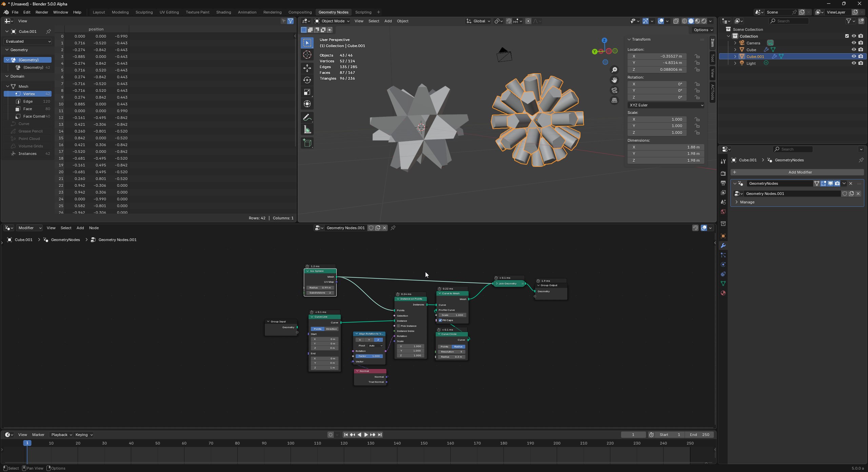Pin the Geometry Nodes.001 node tree
This screenshot has height=472, width=868.
(393, 228)
